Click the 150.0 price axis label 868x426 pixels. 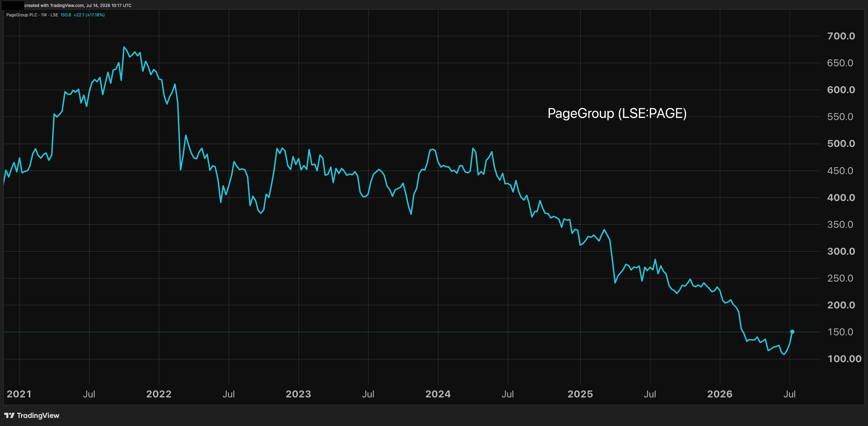click(840, 332)
